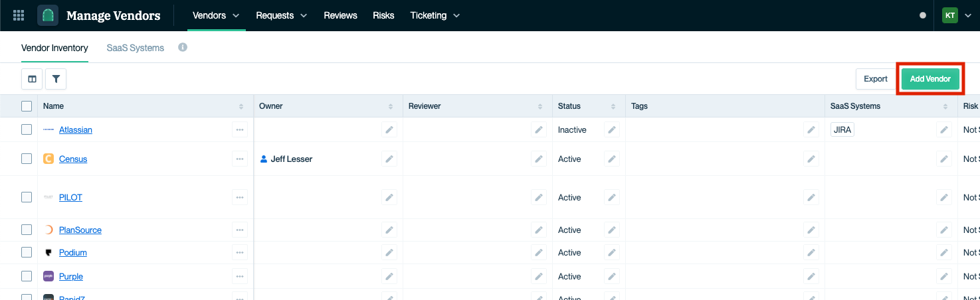The width and height of the screenshot is (980, 300).
Task: Edit the Tags of Census
Action: (x=811, y=159)
